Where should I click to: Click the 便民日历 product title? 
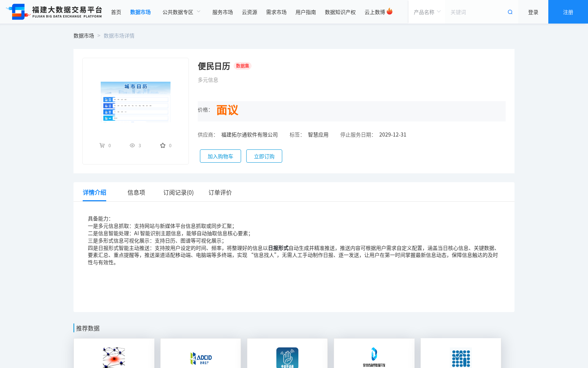pos(214,66)
